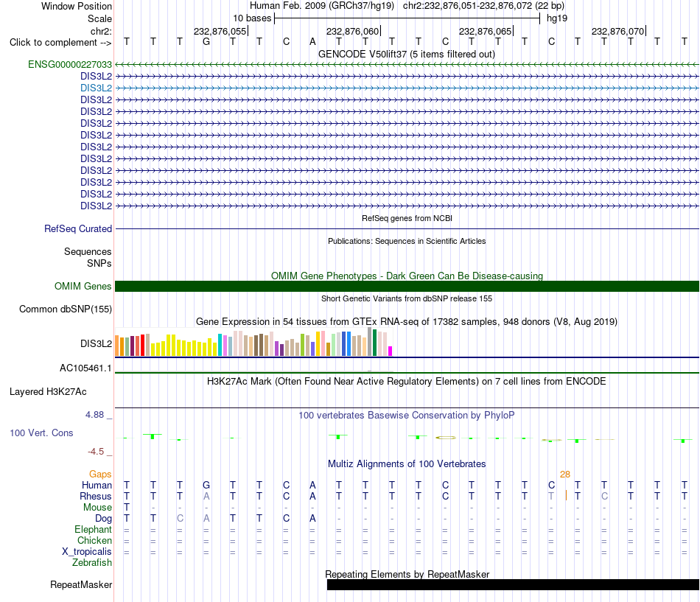
Task: Click the orange Gaps label
Action: point(100,475)
